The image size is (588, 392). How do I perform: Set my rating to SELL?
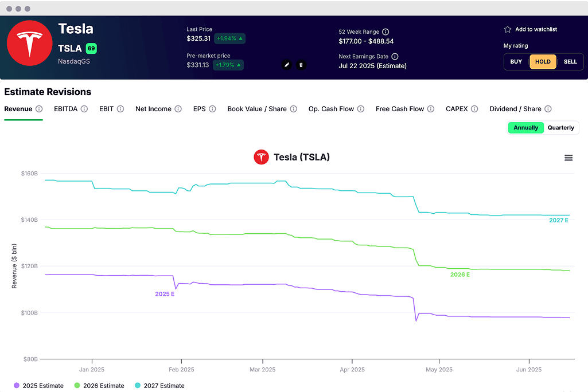(570, 62)
